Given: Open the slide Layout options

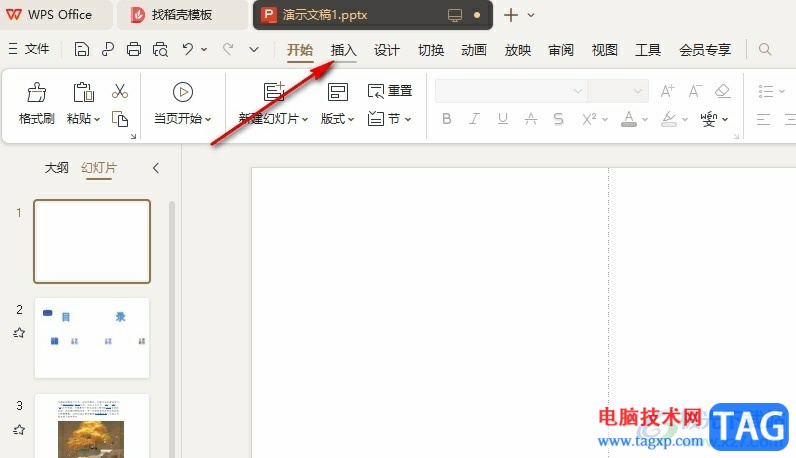Looking at the screenshot, I should pos(338,104).
